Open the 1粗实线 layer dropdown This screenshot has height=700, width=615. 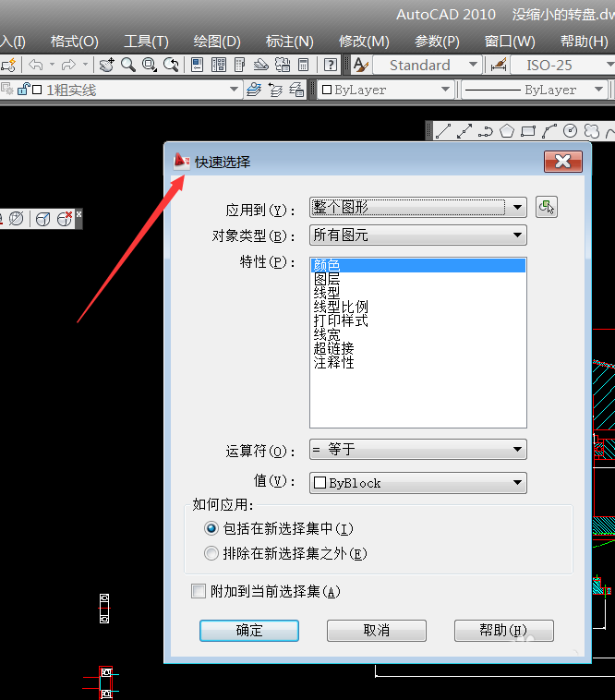(234, 90)
